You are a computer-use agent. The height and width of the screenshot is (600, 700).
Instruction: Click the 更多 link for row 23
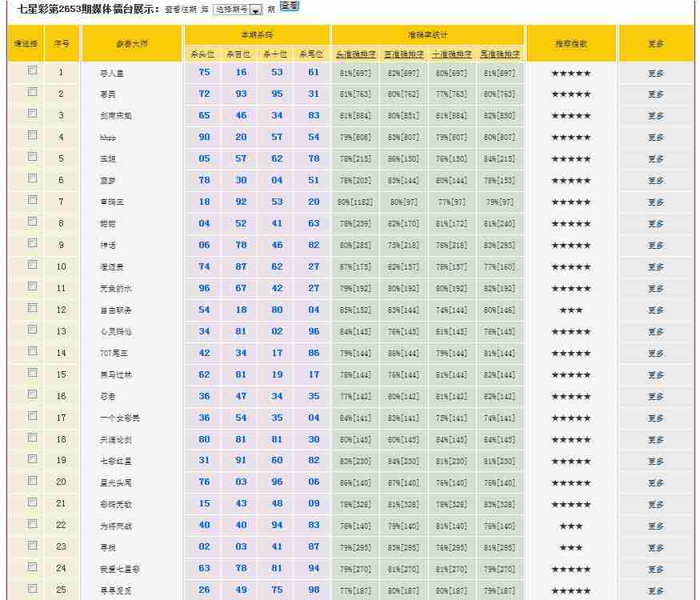point(655,548)
